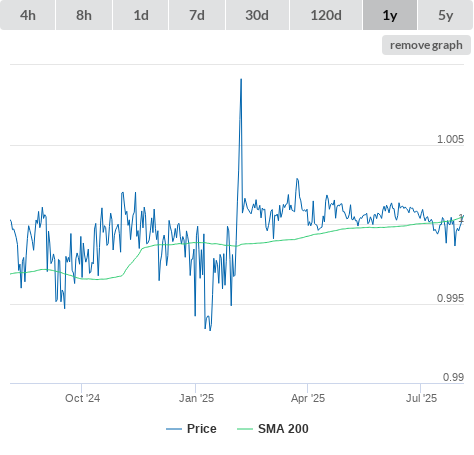The height and width of the screenshot is (455, 474).
Task: Select the 8h time range tab
Action: tap(84, 15)
